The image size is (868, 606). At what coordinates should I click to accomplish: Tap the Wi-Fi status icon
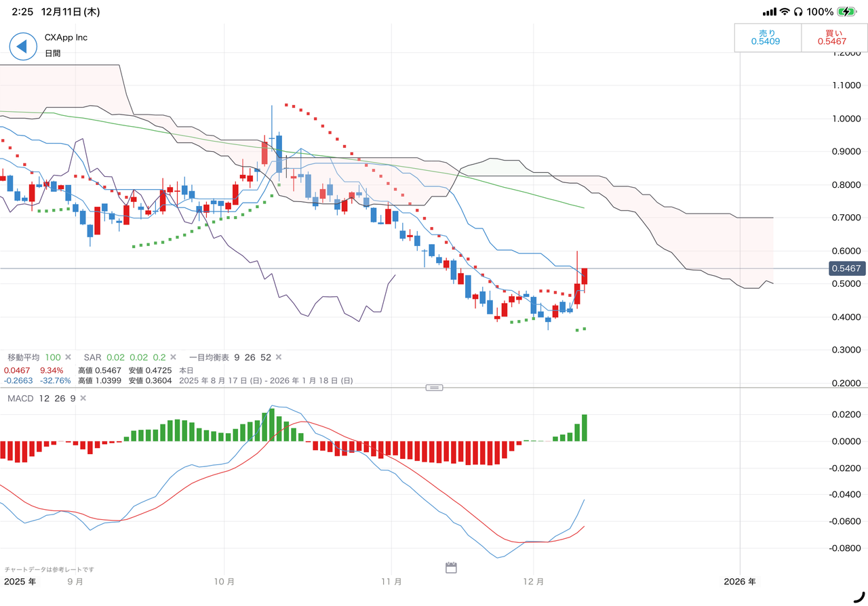tap(785, 12)
